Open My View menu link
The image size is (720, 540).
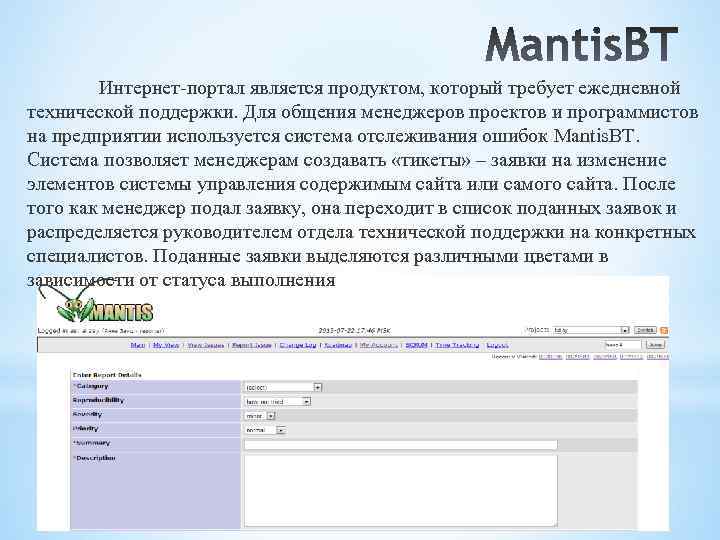click(166, 345)
